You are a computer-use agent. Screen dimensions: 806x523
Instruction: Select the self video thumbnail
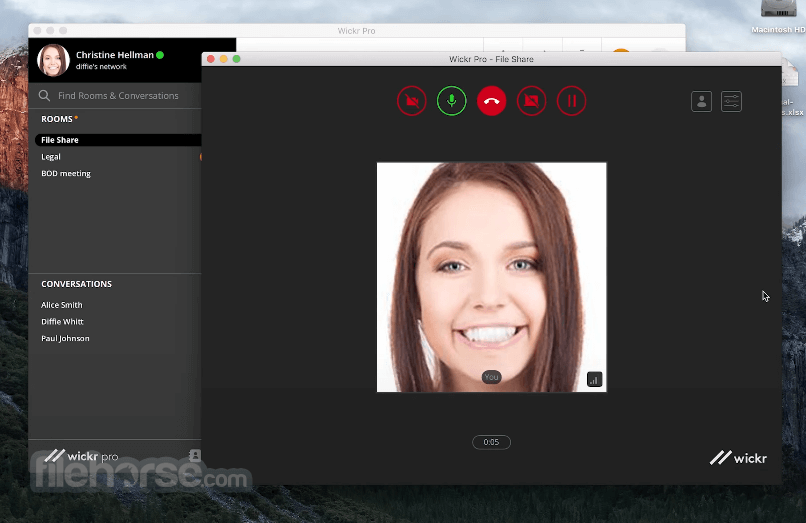click(x=491, y=277)
